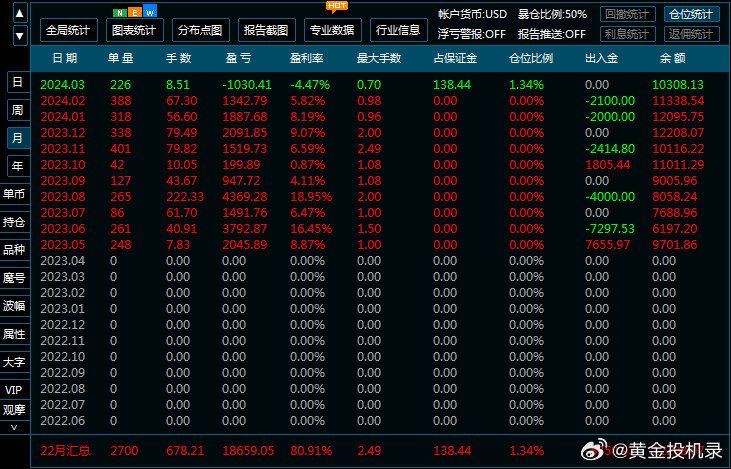The height and width of the screenshot is (469, 731).
Task: Open the 帐户货币 USD currency selector
Action: point(472,15)
